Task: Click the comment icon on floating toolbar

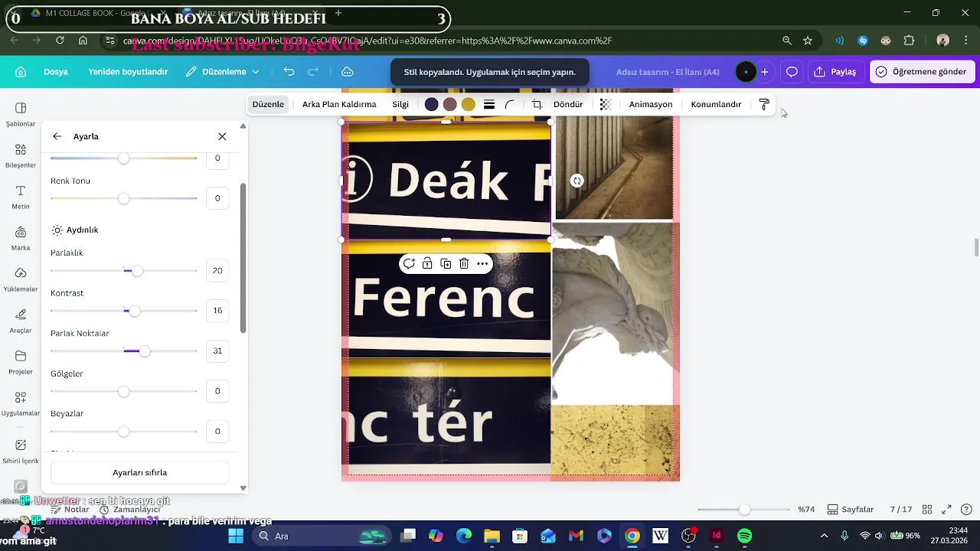Action: pyautogui.click(x=409, y=264)
